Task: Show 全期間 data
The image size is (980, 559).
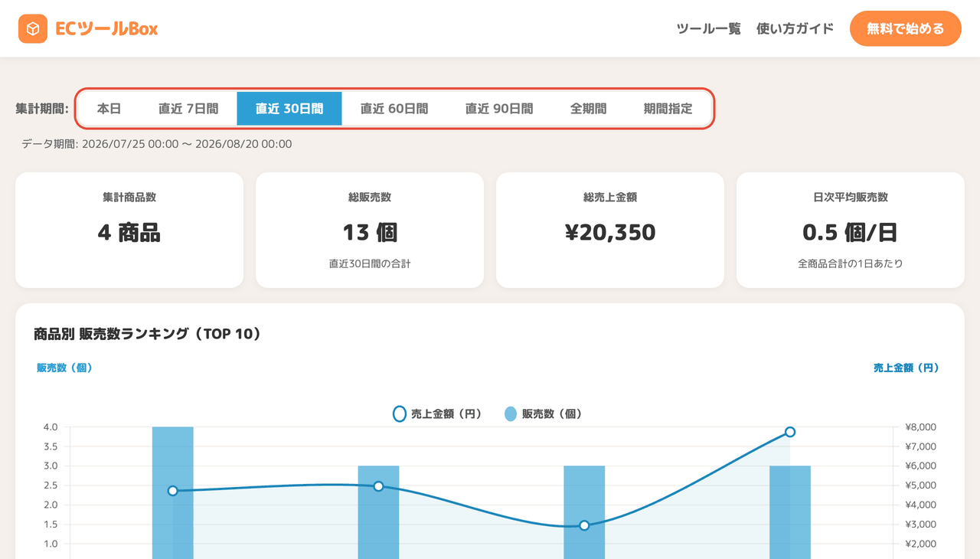Action: [x=589, y=109]
